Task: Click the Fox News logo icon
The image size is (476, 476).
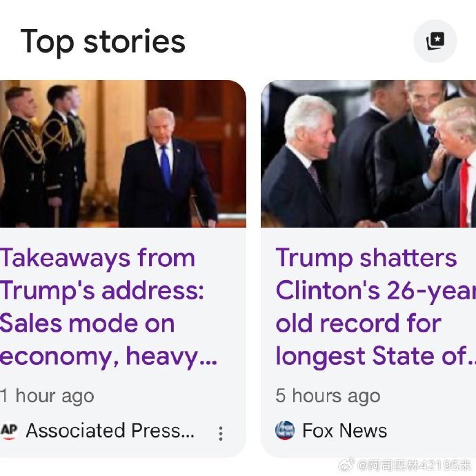Action: pyautogui.click(x=285, y=431)
